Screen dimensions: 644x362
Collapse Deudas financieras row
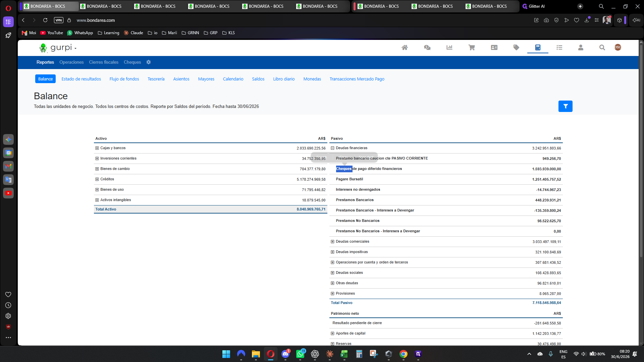(x=332, y=148)
